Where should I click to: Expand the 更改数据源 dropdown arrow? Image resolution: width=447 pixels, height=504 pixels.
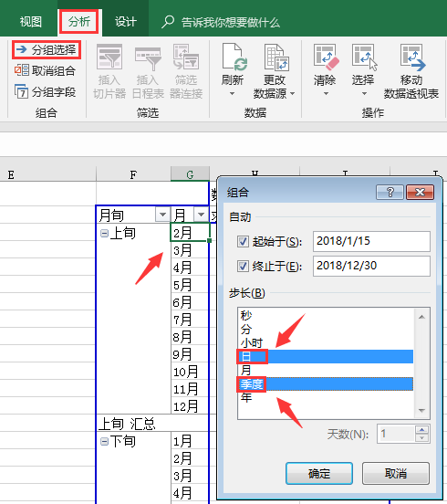[x=292, y=93]
